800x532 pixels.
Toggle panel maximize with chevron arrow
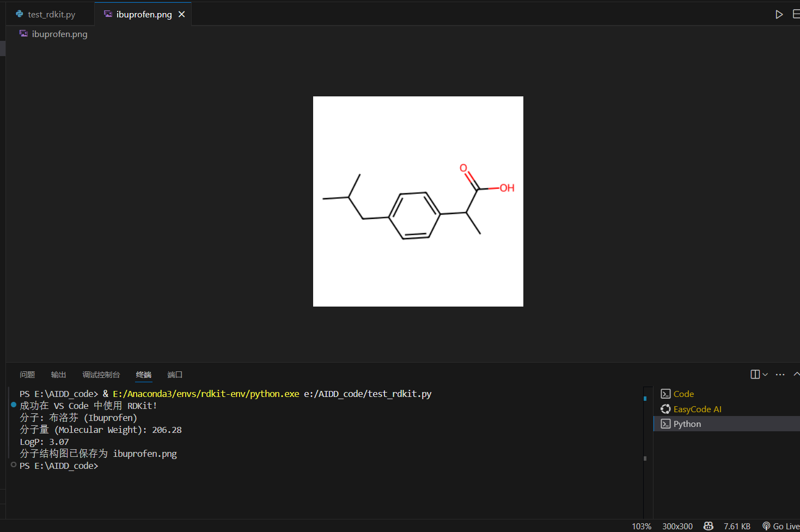click(x=797, y=374)
